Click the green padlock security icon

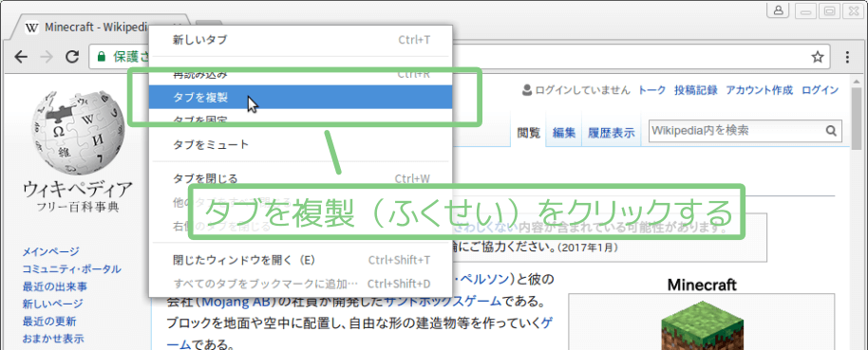tap(102, 56)
